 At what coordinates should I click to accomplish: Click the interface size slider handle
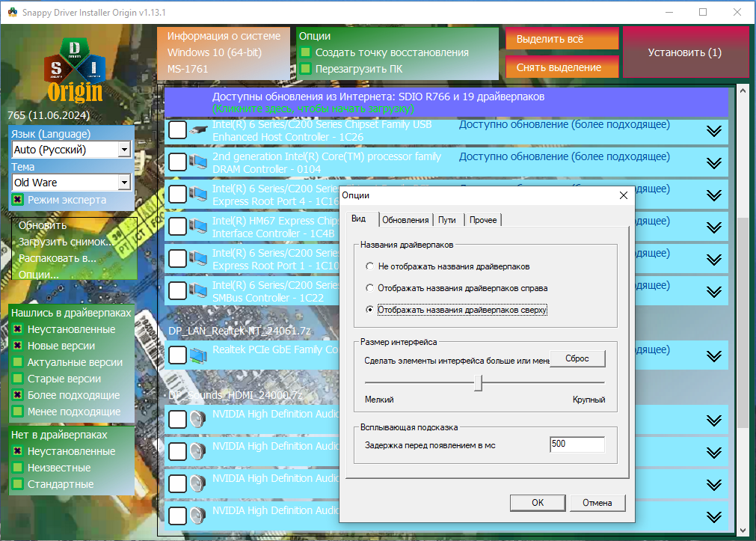click(x=478, y=383)
